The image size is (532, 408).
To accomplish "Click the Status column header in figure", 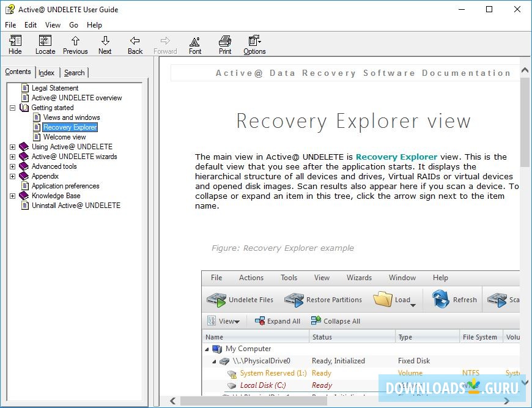I will click(x=352, y=336).
